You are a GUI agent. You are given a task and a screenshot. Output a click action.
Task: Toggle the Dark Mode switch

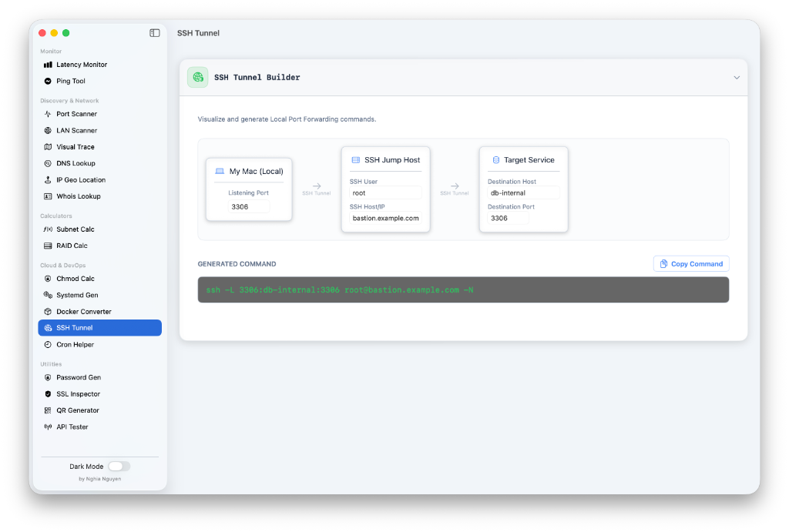pos(119,466)
